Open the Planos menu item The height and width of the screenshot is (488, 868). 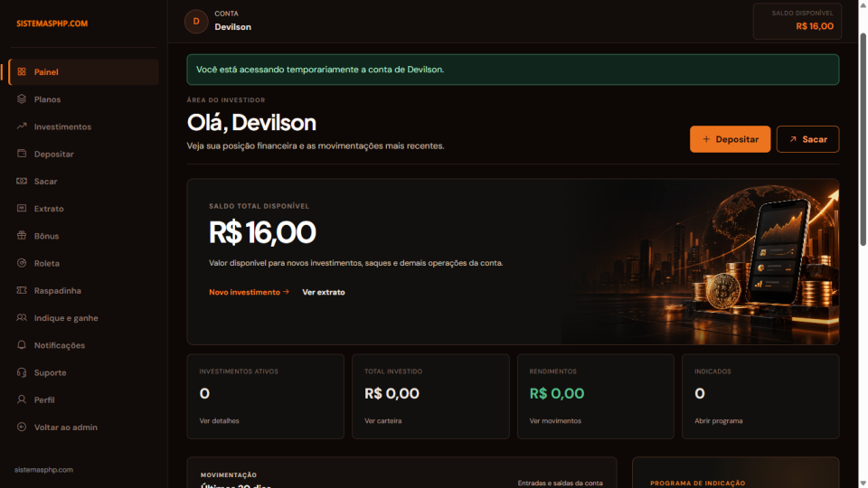83,99
